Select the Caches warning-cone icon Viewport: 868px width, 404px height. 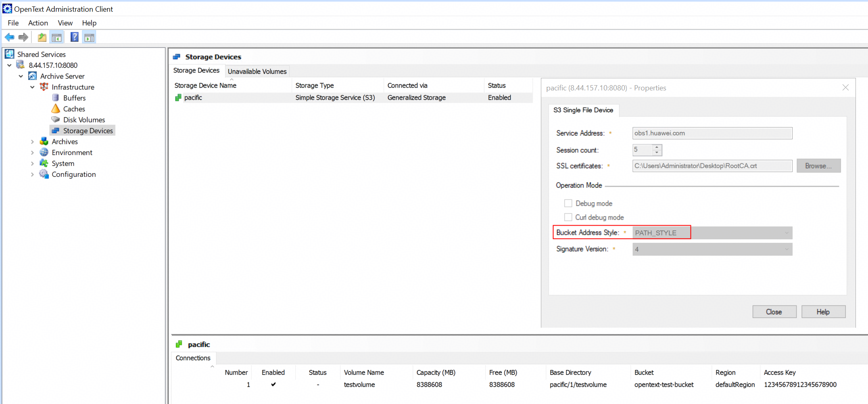pyautogui.click(x=56, y=109)
